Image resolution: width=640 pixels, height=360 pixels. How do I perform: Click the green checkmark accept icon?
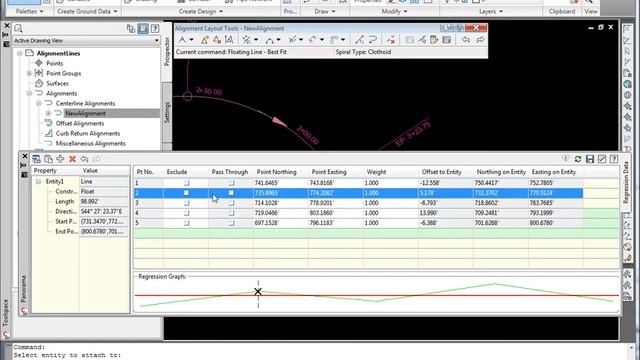[x=602, y=159]
